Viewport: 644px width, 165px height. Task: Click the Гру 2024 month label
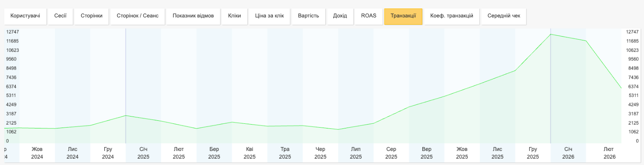(x=108, y=153)
